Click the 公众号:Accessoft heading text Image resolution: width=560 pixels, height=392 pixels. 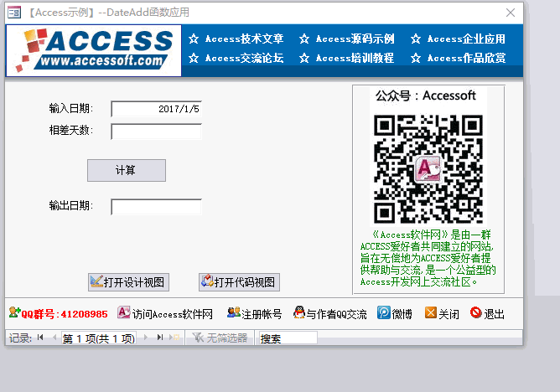pos(426,95)
